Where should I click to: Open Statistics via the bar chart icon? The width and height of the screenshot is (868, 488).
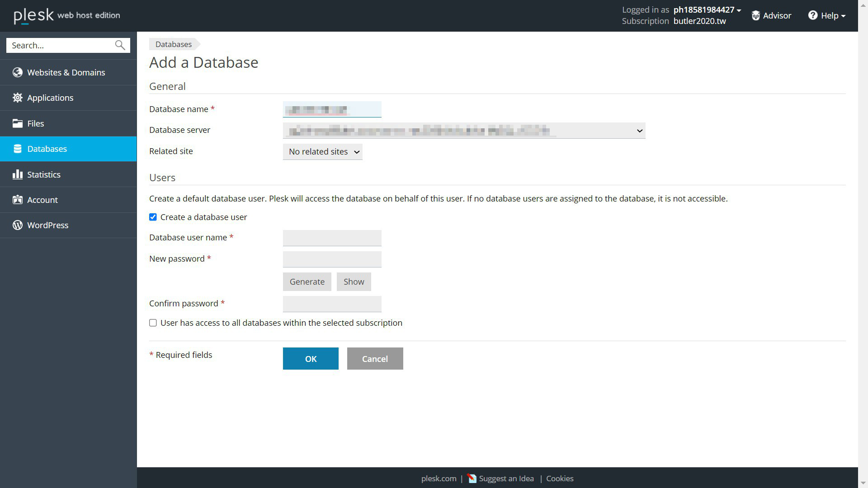coord(17,174)
